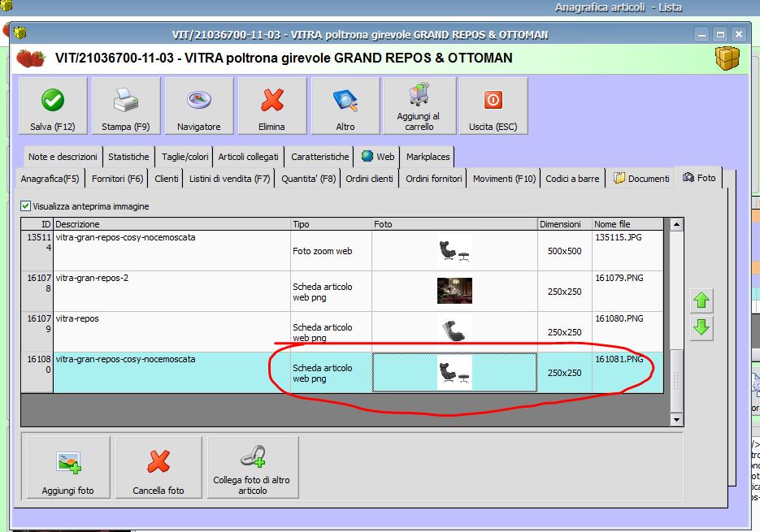Open the Documenti tab

click(x=641, y=179)
